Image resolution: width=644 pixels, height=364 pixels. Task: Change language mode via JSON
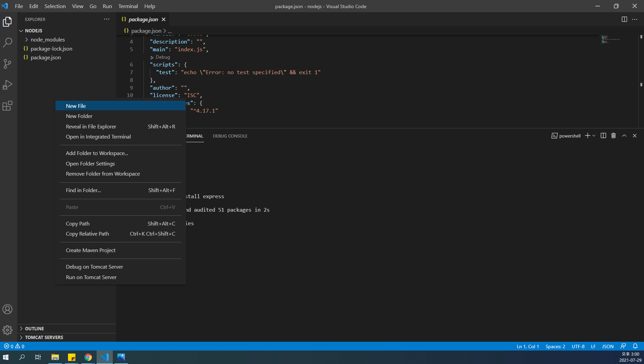tap(607, 346)
